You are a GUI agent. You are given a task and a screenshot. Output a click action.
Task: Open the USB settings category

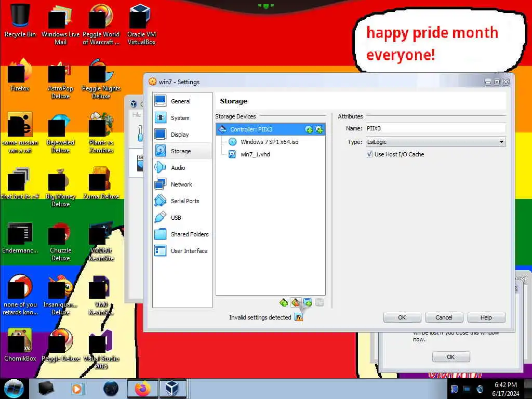tap(182, 218)
